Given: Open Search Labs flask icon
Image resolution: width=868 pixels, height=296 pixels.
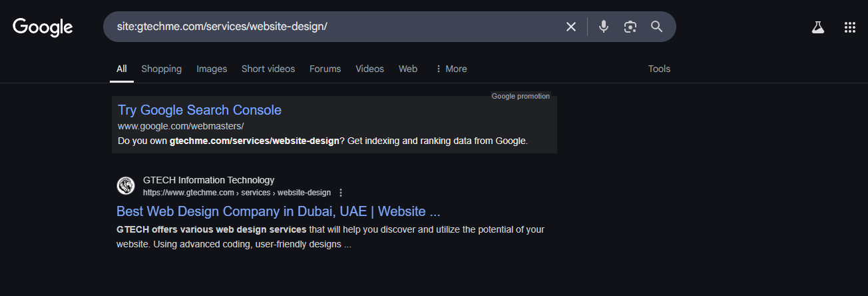Looking at the screenshot, I should 818,27.
